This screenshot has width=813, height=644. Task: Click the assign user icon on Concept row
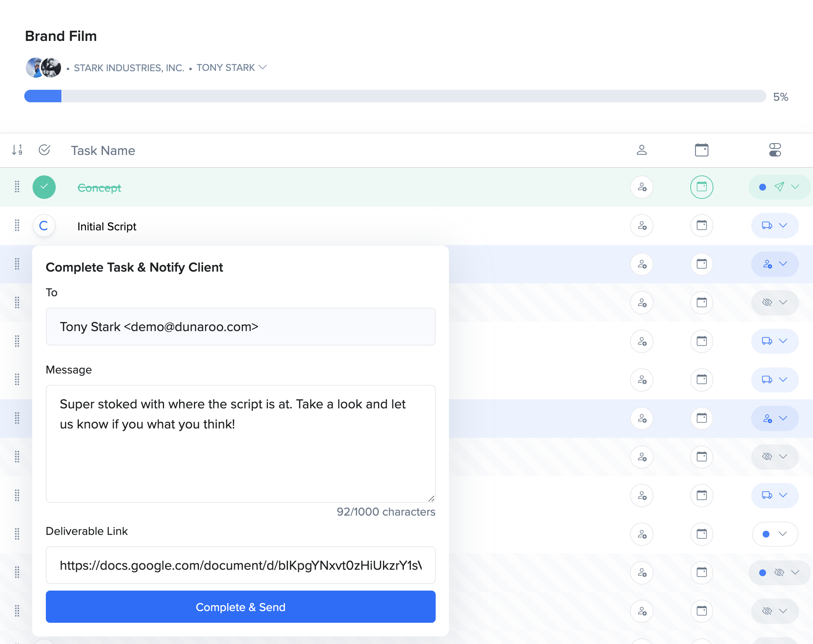[642, 187]
